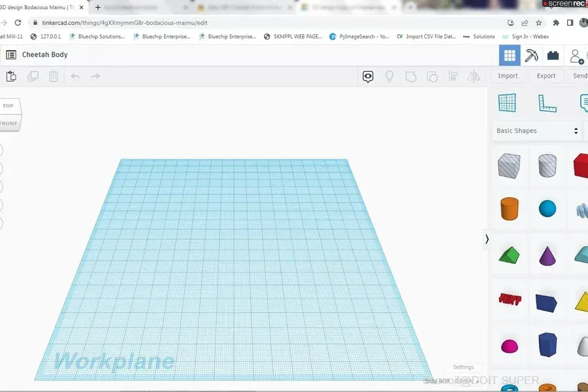Click the Duplicate and repeat icon
This screenshot has height=392, width=588.
pos(33,76)
